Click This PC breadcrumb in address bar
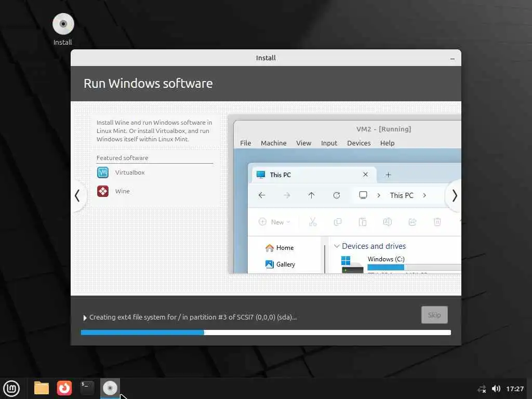 [402, 195]
